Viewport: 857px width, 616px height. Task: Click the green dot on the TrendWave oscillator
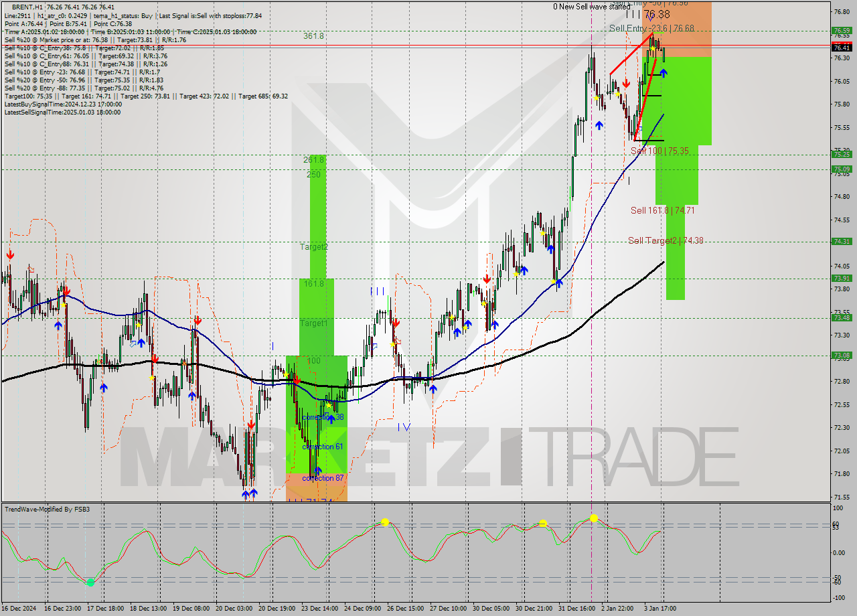coord(90,582)
